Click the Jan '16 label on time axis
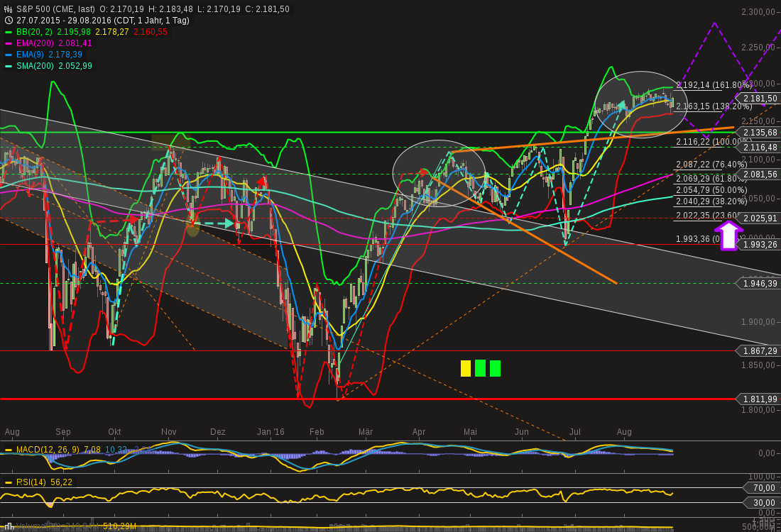The image size is (781, 532). click(x=271, y=432)
